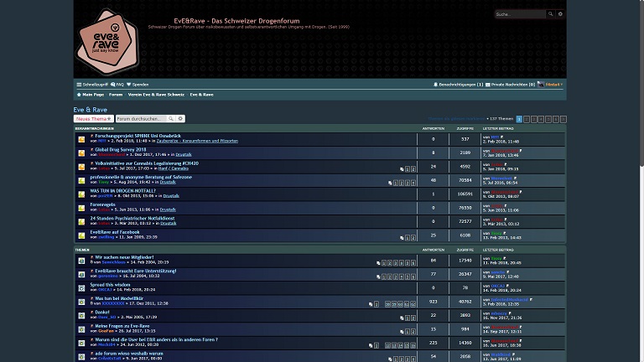
Task: Click status icon of Danke! topic
Action: [81, 316]
